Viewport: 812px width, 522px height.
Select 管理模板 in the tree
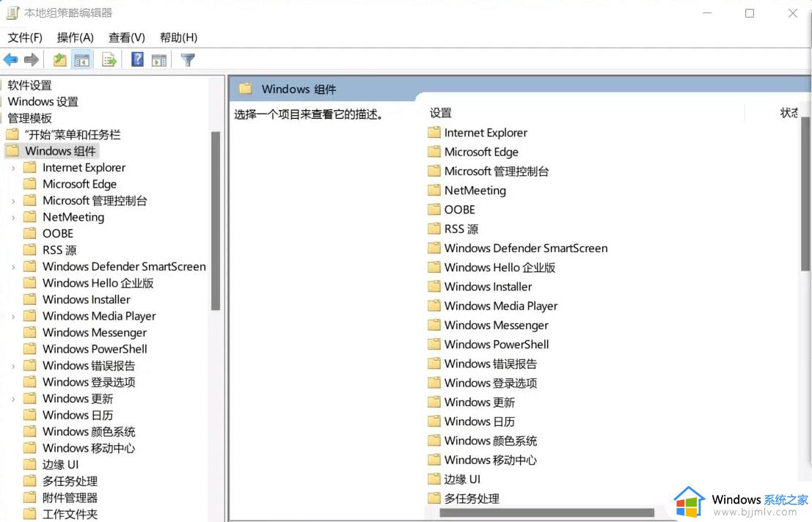pos(29,119)
